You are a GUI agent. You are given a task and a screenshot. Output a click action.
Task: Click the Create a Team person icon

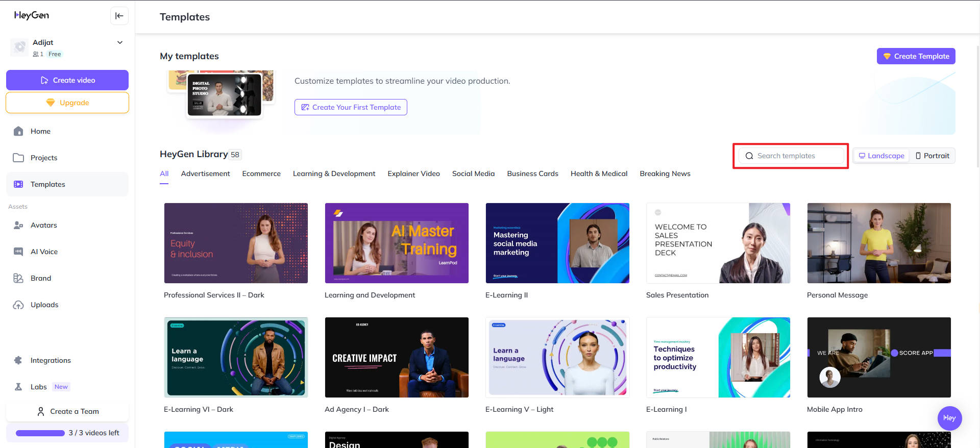41,411
